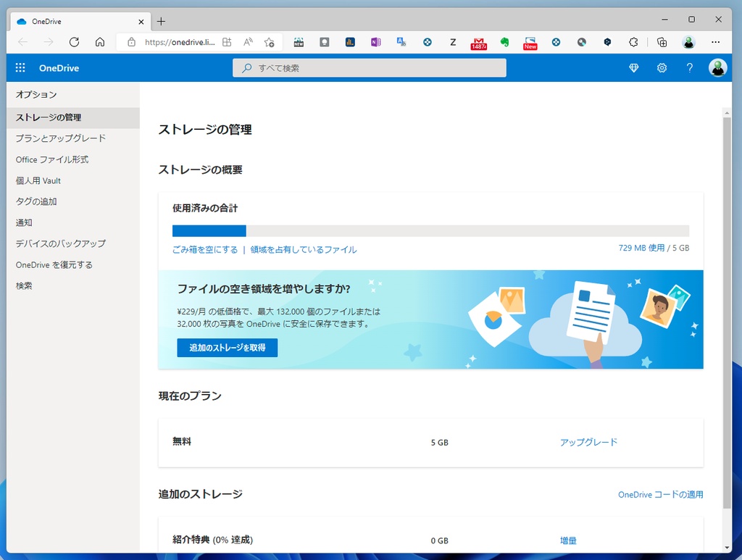The width and height of the screenshot is (742, 560).
Task: Click the read aloud icon in address bar
Action: click(248, 42)
